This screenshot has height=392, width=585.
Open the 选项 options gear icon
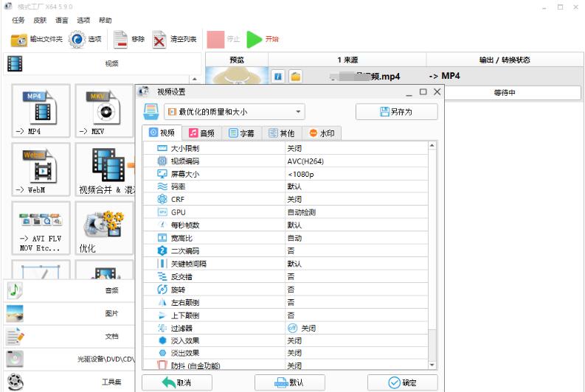[x=77, y=40]
